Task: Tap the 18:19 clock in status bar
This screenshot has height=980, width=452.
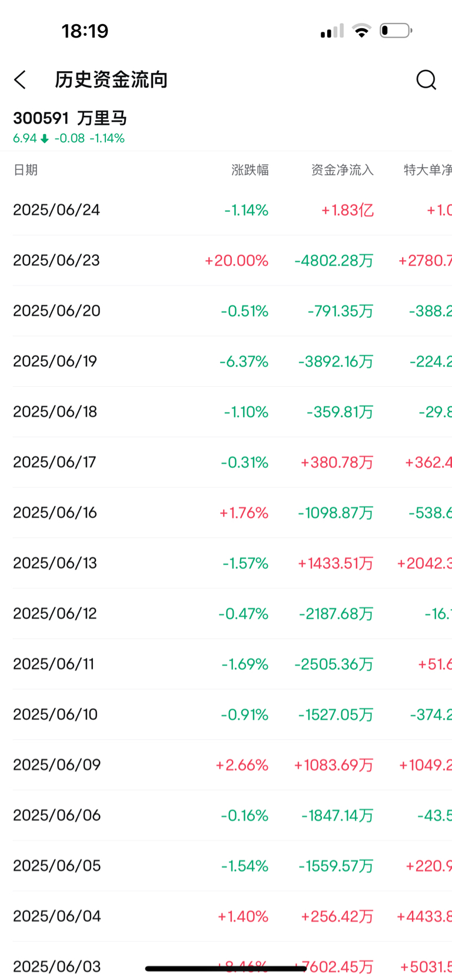Action: coord(85,31)
